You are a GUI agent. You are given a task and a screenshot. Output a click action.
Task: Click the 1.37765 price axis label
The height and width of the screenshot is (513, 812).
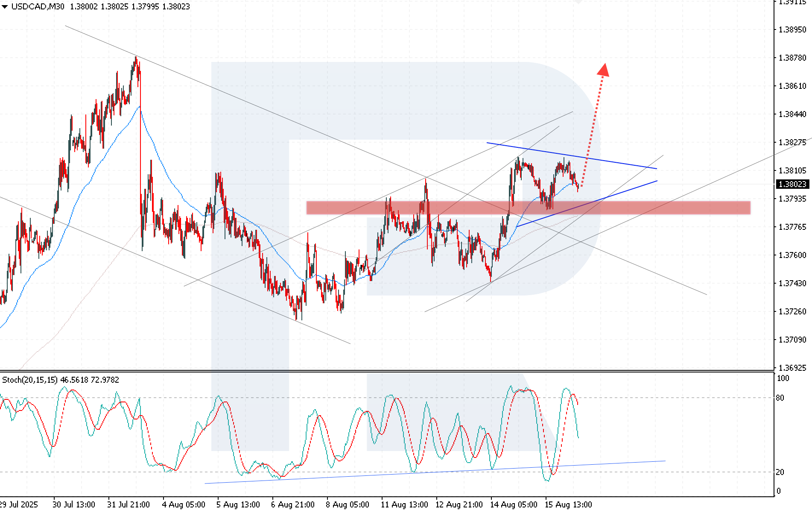point(792,227)
